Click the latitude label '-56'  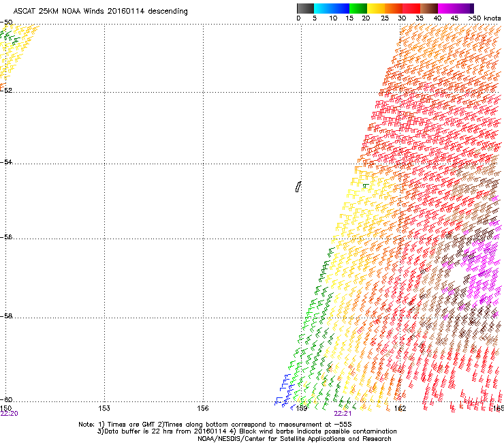[x=6, y=236]
